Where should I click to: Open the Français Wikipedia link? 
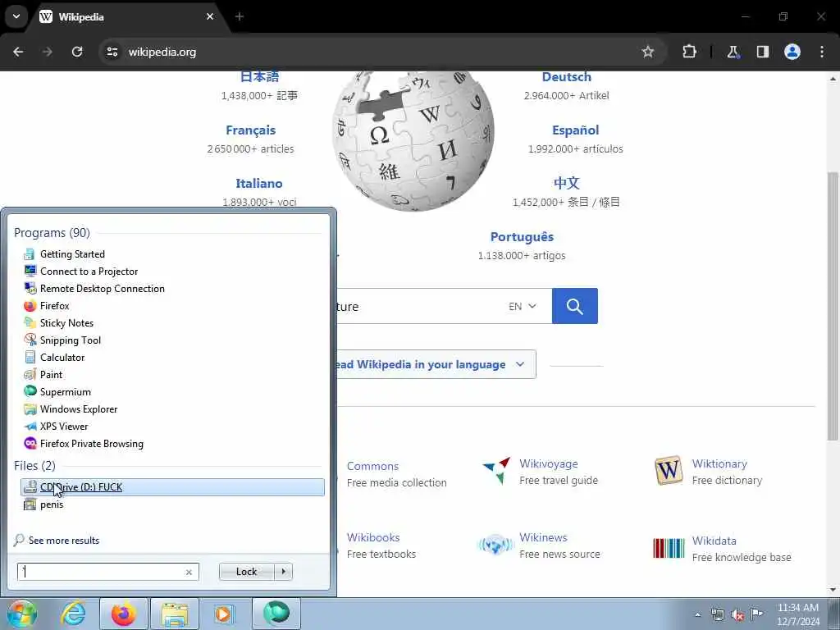(x=251, y=130)
